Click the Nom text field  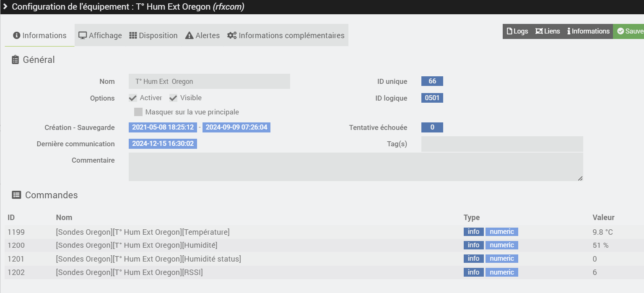point(209,81)
